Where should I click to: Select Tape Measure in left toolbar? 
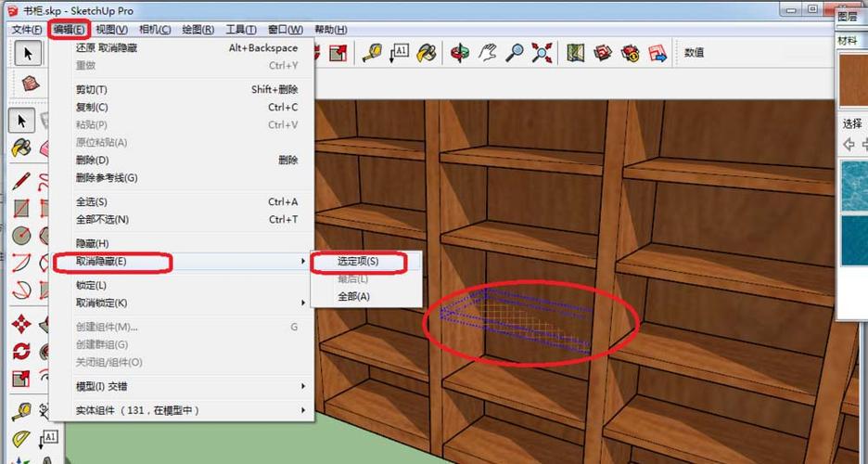click(x=21, y=411)
